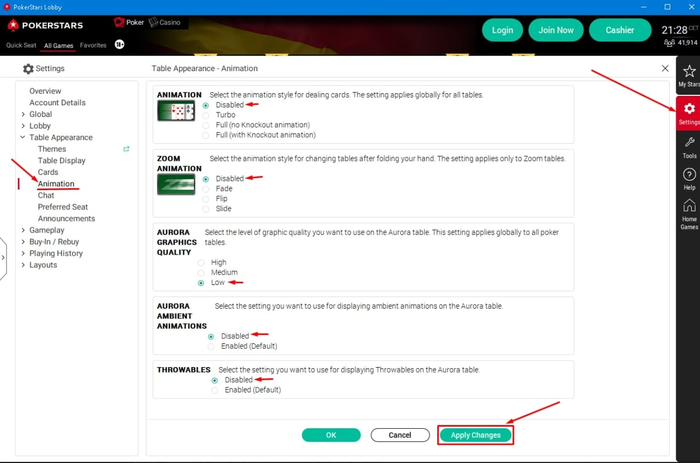Click the red Settings gear sidebar icon

coord(689,109)
